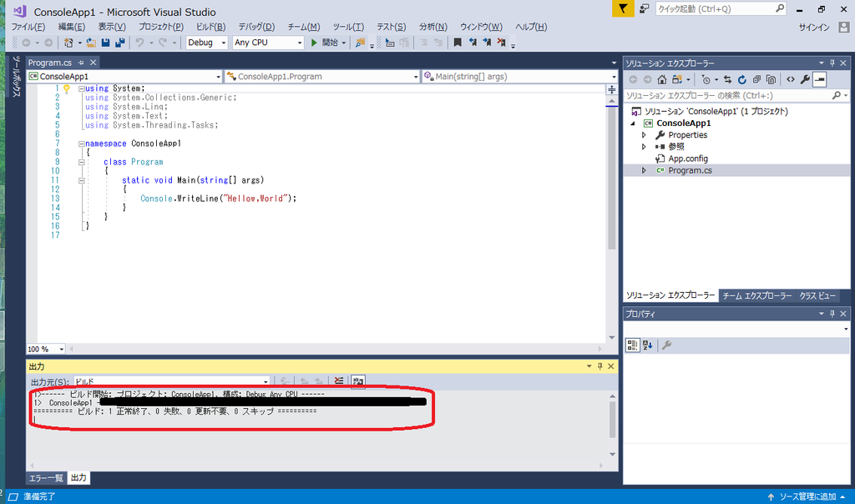
Task: Clear all output with the clear icon
Action: click(x=339, y=381)
